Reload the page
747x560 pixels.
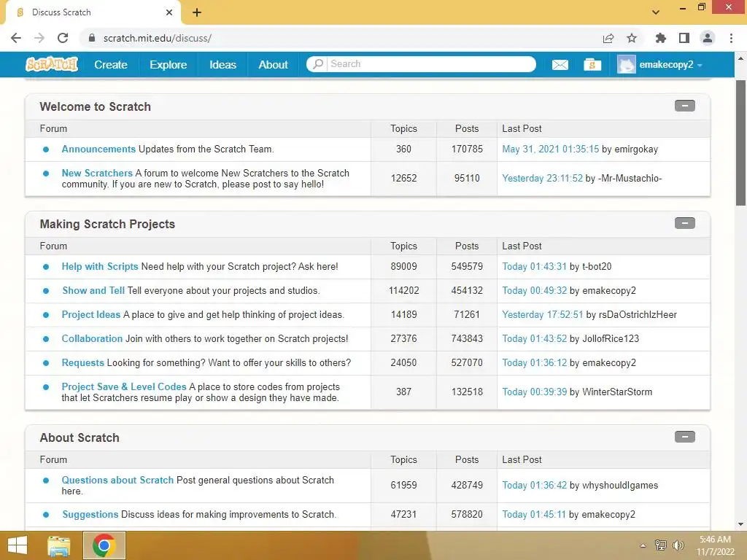pos(63,38)
